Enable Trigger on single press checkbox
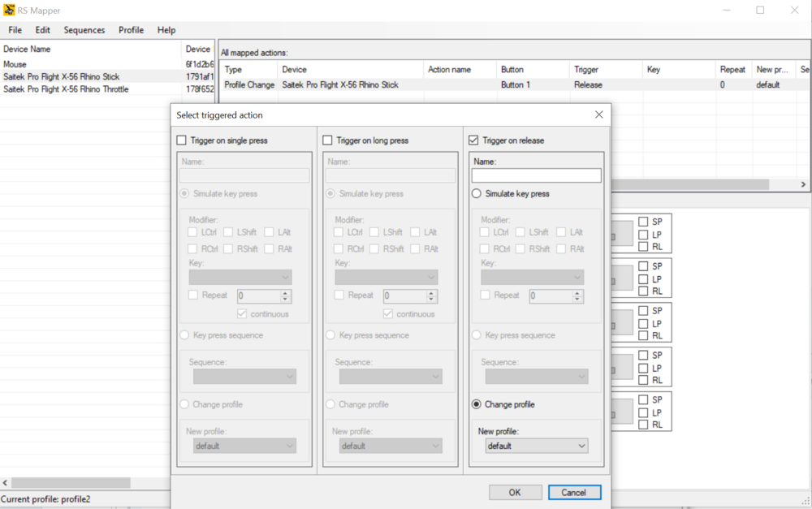 tap(181, 140)
